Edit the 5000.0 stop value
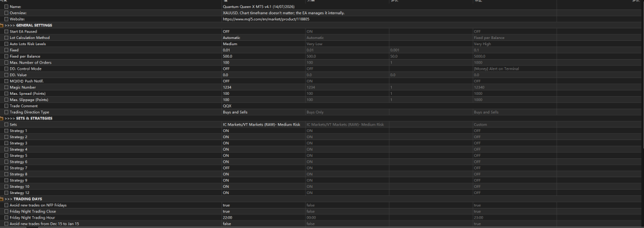The width and height of the screenshot is (644, 228). click(x=479, y=56)
